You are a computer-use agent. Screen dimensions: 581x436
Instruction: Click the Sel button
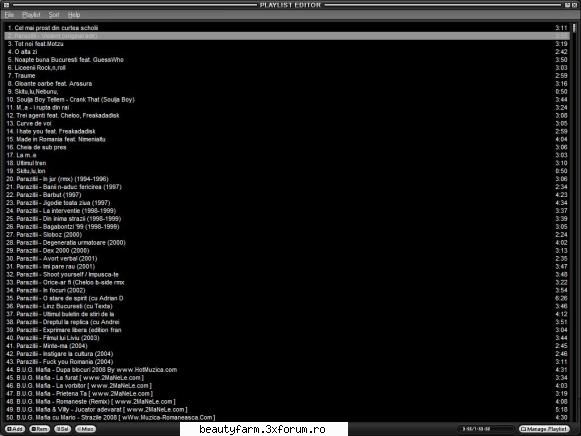tap(63, 429)
